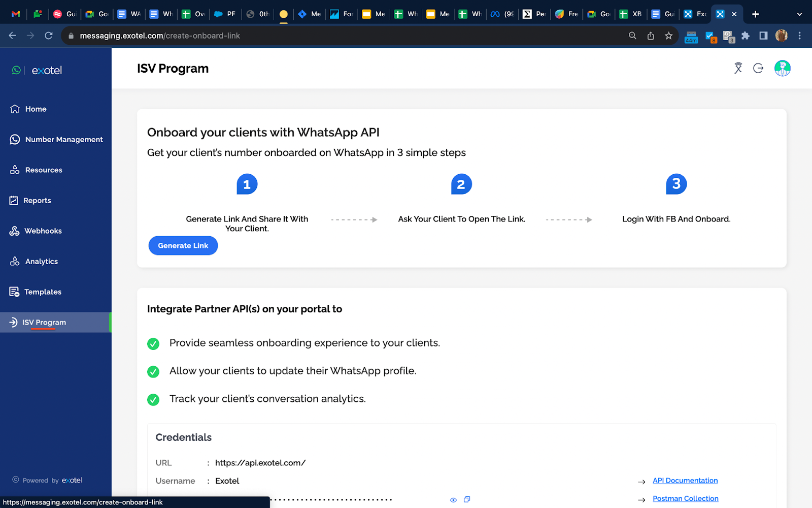Click the step 3 badge
812x508 pixels.
[676, 184]
